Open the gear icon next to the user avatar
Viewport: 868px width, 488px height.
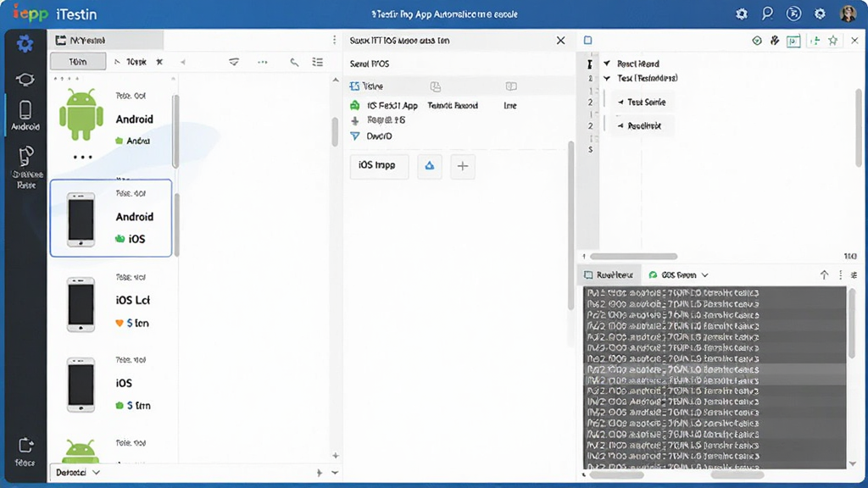[x=820, y=14]
